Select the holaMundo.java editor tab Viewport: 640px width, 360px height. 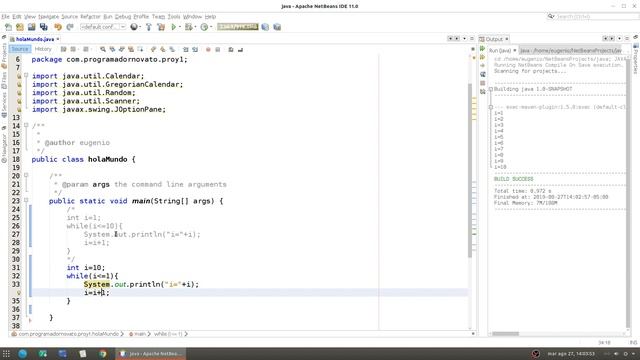pyautogui.click(x=34, y=39)
